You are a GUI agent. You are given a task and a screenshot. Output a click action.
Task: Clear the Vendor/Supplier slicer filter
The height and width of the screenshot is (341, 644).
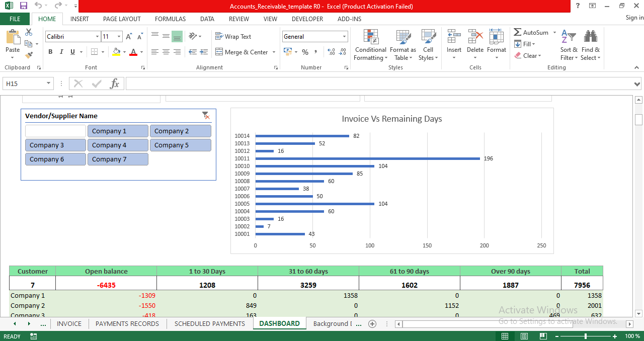tap(206, 116)
